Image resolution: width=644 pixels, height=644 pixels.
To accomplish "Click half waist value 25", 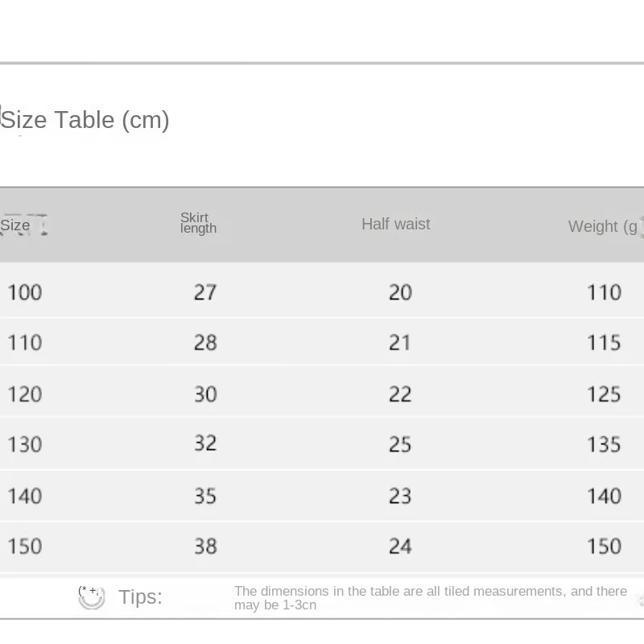I will coord(400,444).
